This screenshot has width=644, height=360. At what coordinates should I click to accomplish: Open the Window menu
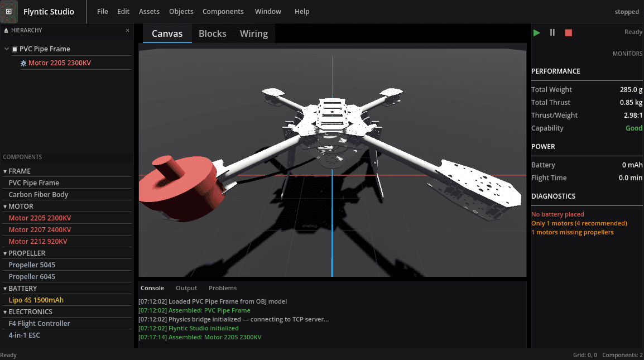268,12
